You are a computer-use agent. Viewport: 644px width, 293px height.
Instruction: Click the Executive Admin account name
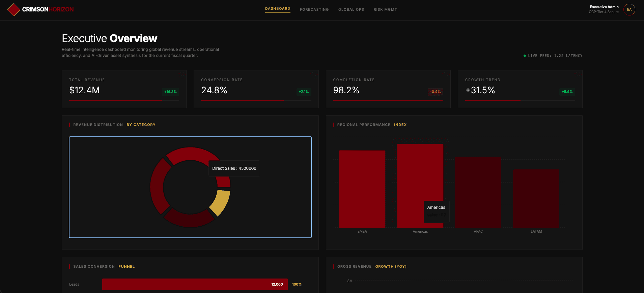[x=604, y=7]
